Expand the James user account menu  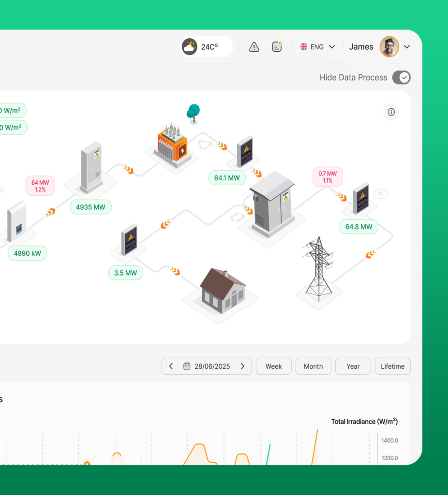407,47
